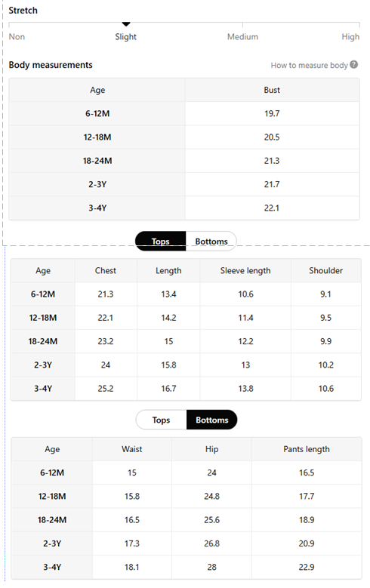Screen dimensions: 370x588
Task: Click the High label on the Stretch scale
Action: click(350, 37)
